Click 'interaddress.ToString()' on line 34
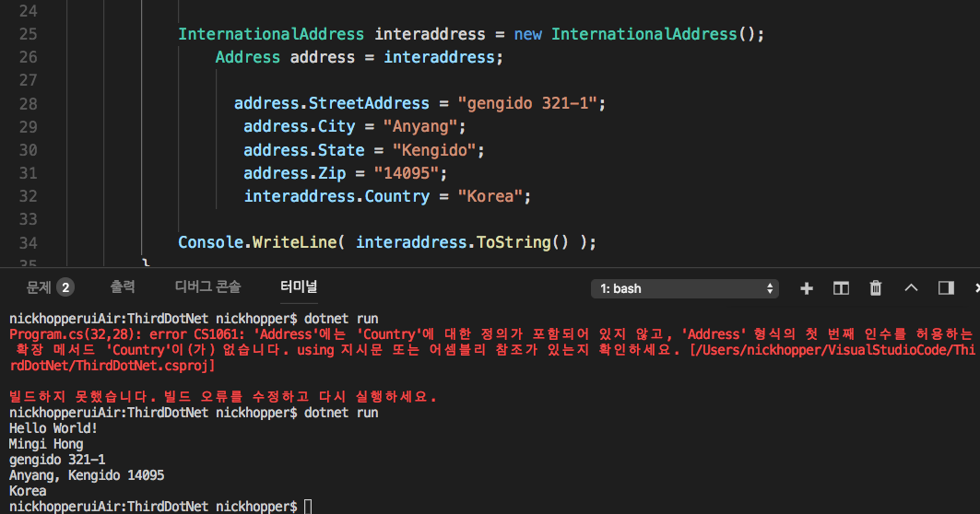The height and width of the screenshot is (514, 980). 462,242
